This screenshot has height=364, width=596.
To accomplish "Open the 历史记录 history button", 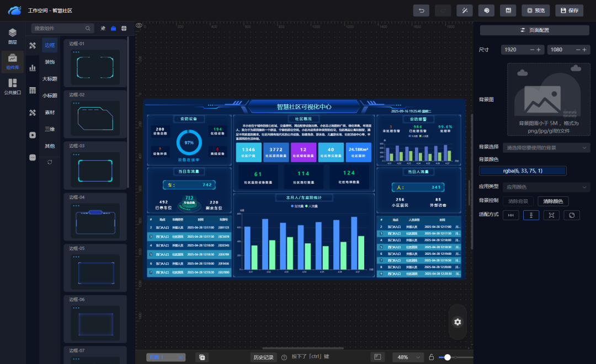I will [263, 357].
